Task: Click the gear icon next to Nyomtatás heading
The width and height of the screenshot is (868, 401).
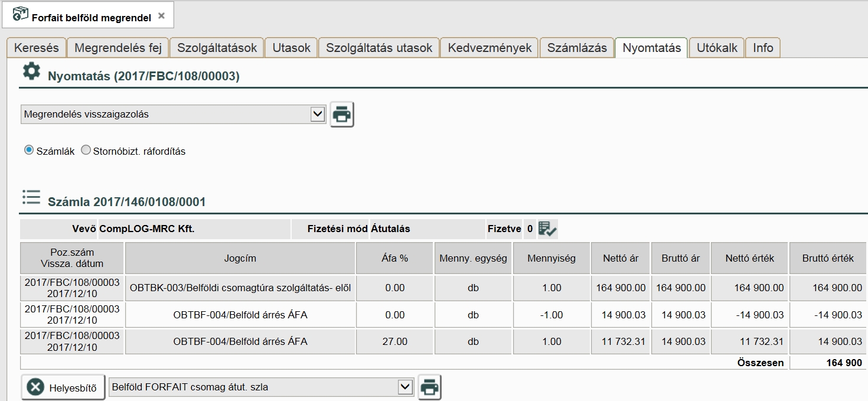Action: coord(31,72)
